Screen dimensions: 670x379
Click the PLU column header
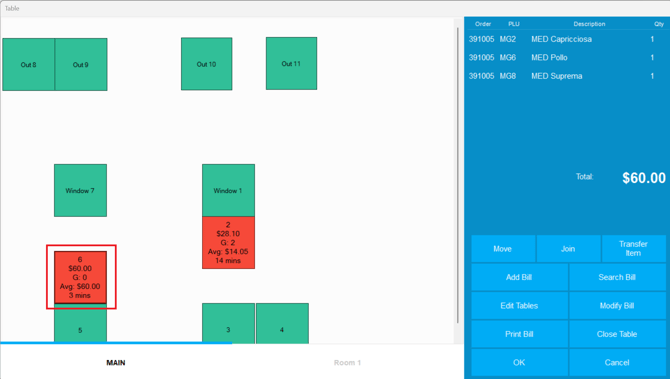514,24
